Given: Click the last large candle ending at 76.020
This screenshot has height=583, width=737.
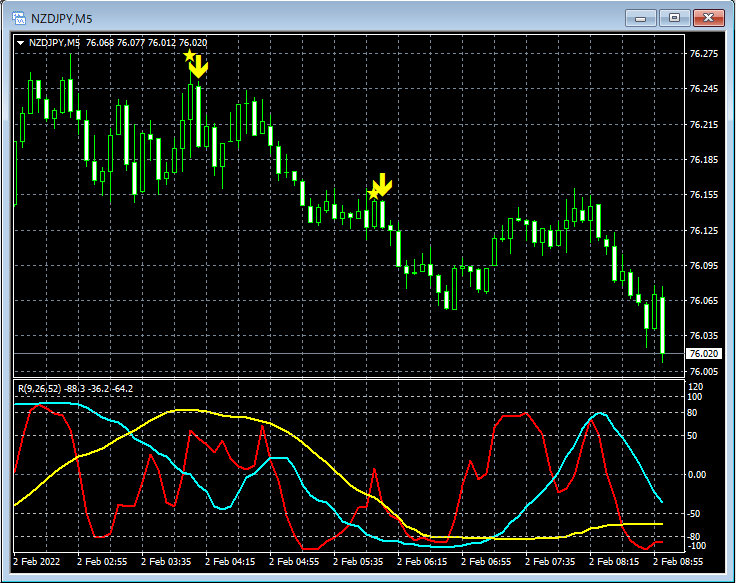Looking at the screenshot, I should click(x=663, y=325).
